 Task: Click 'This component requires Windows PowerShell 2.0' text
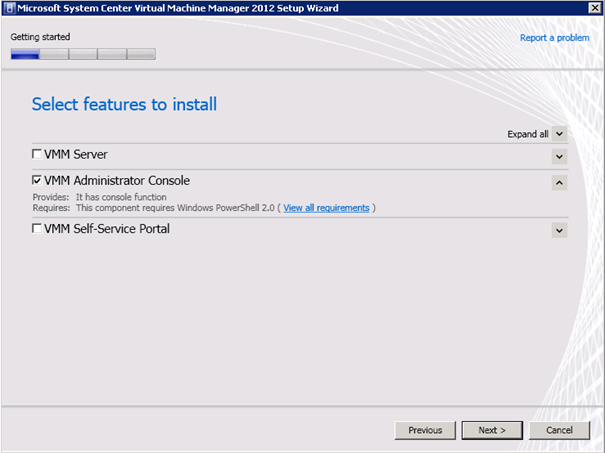click(175, 208)
